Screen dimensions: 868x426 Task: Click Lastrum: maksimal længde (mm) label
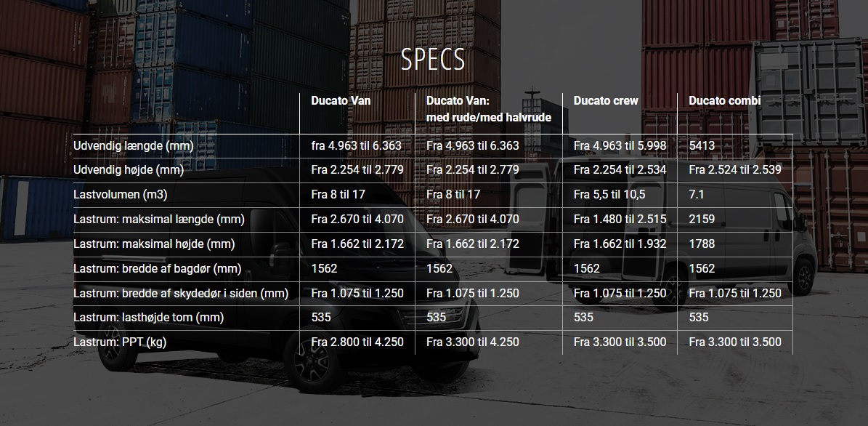coord(159,220)
